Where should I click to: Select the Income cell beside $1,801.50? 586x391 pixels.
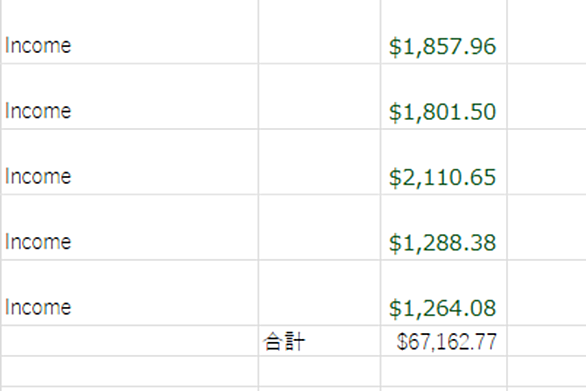tap(129, 96)
